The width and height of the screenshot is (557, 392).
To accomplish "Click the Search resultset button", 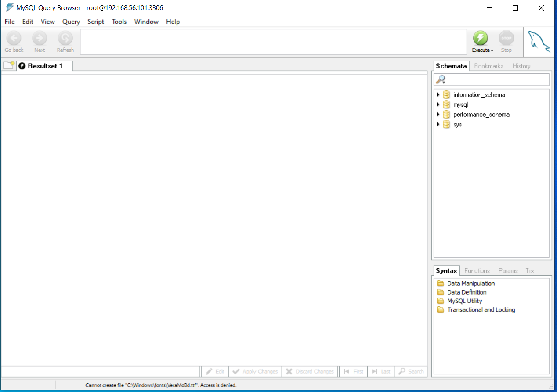I will [x=411, y=371].
